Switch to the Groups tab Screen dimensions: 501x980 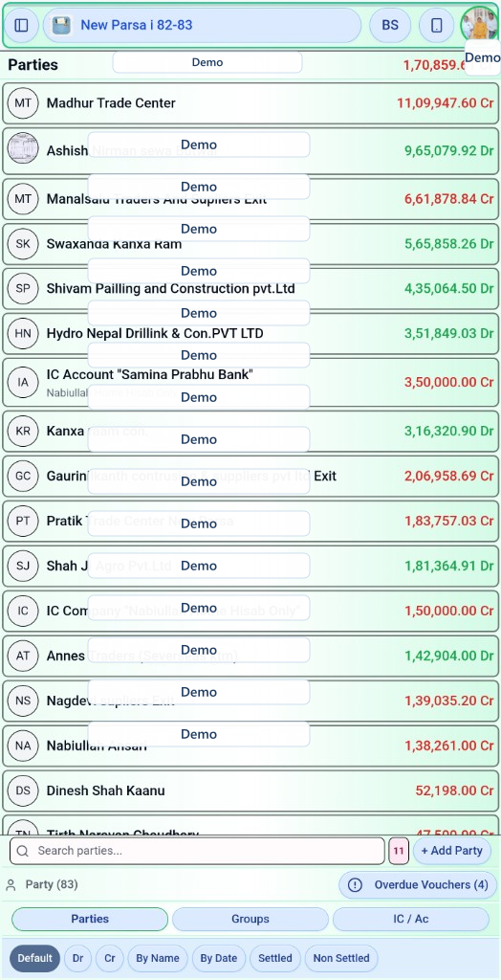(x=250, y=919)
